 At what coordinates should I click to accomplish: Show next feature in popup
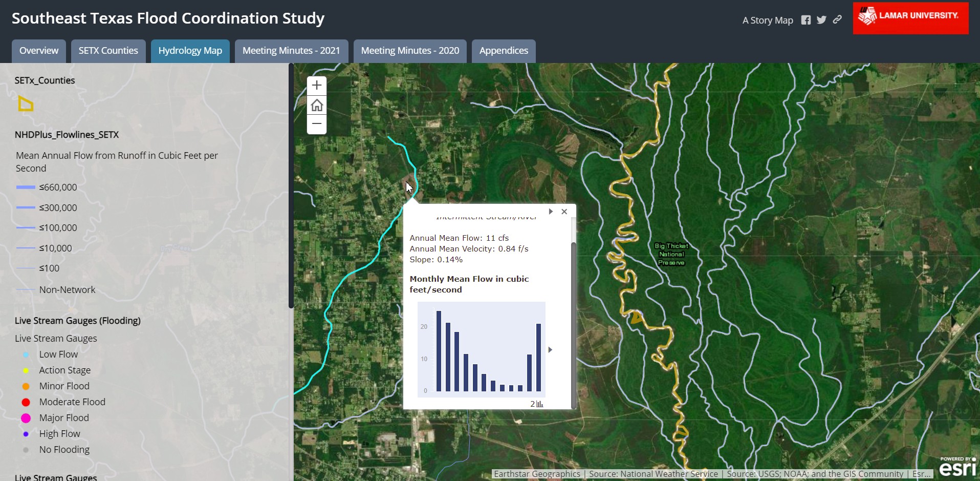(551, 212)
